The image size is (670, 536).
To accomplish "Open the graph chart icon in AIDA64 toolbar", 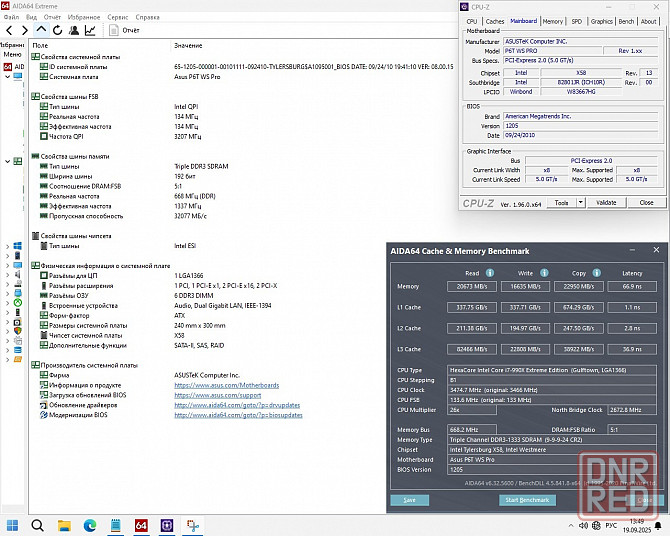I will click(90, 31).
